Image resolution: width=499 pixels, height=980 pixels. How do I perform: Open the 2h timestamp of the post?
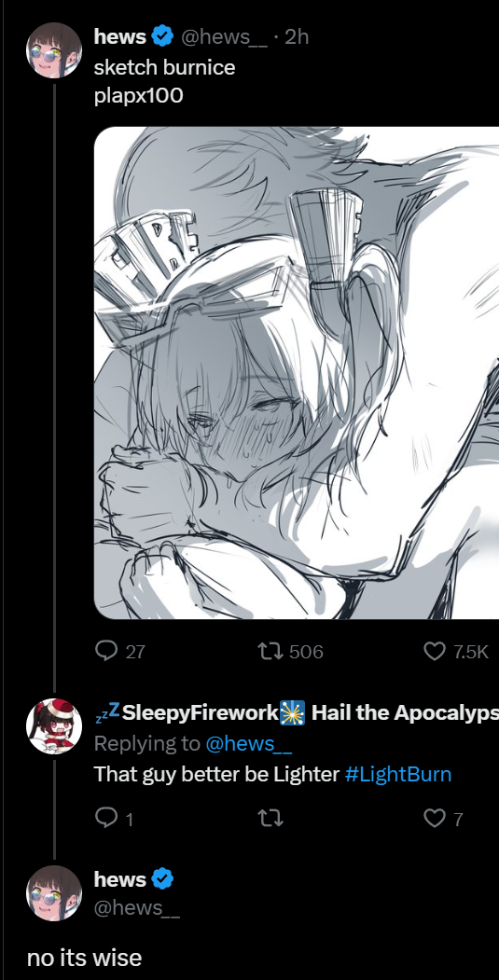pyautogui.click(x=297, y=37)
